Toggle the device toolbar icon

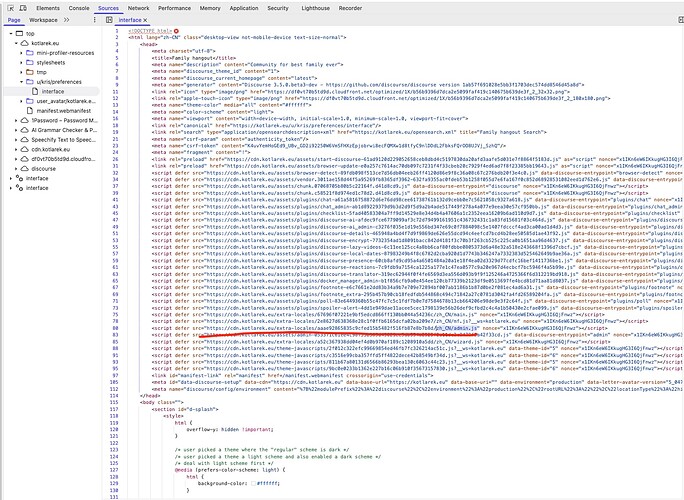[23, 8]
